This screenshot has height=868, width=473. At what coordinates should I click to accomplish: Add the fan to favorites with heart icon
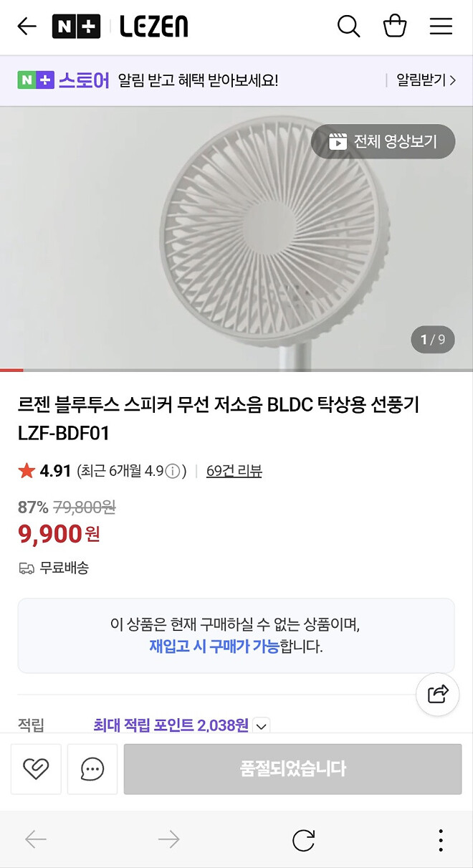[x=36, y=768]
